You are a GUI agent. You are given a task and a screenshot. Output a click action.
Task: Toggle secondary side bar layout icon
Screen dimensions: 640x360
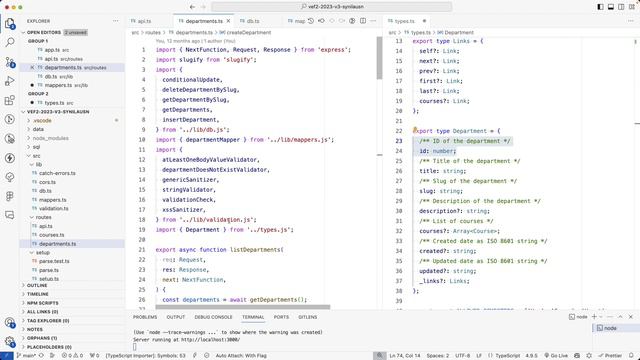[x=621, y=7]
